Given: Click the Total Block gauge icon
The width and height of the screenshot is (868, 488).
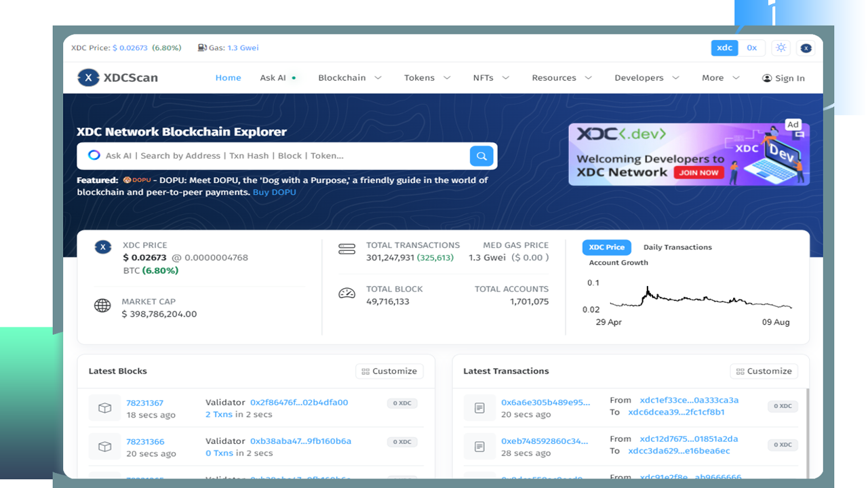Looking at the screenshot, I should pos(347,293).
